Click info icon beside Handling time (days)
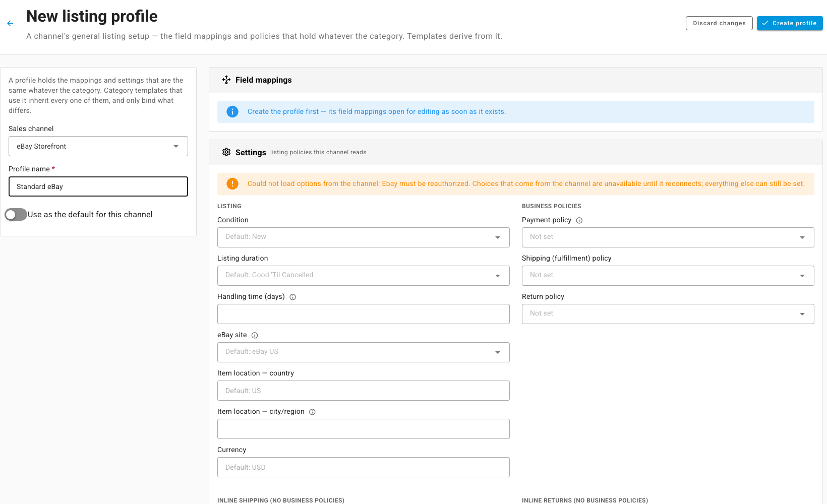The image size is (827, 504). (293, 297)
